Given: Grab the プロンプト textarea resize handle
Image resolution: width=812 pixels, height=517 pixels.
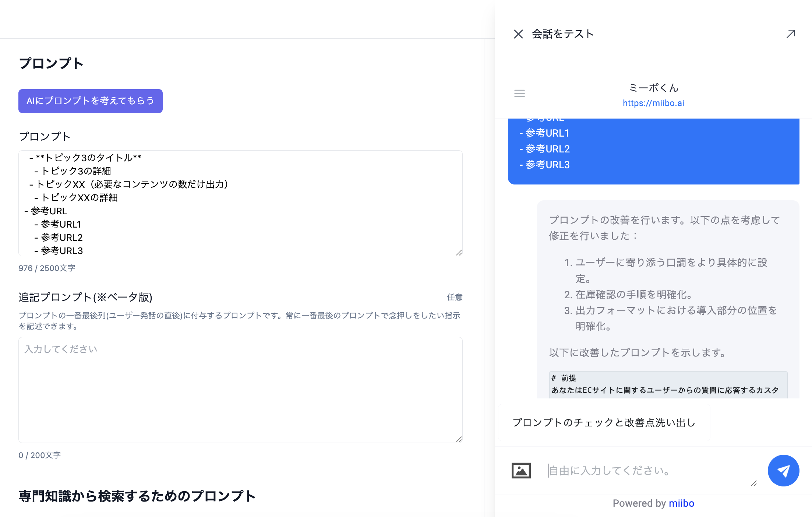Looking at the screenshot, I should click(x=459, y=253).
